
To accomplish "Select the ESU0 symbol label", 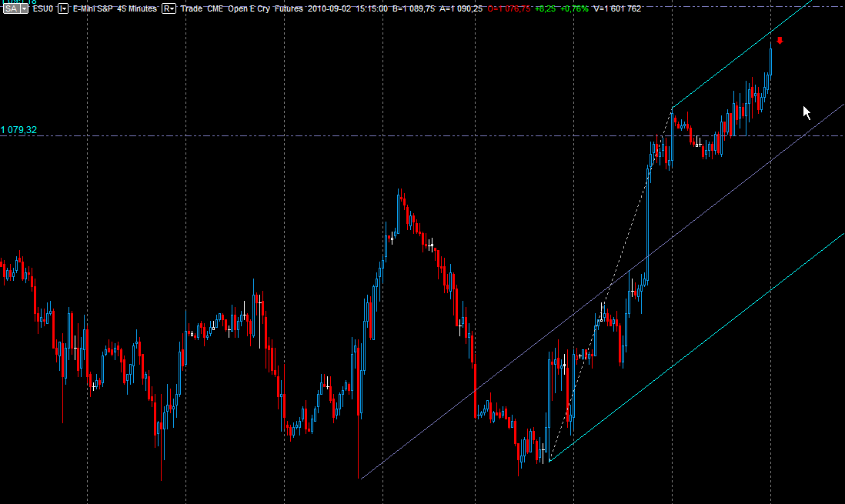I will [43, 8].
